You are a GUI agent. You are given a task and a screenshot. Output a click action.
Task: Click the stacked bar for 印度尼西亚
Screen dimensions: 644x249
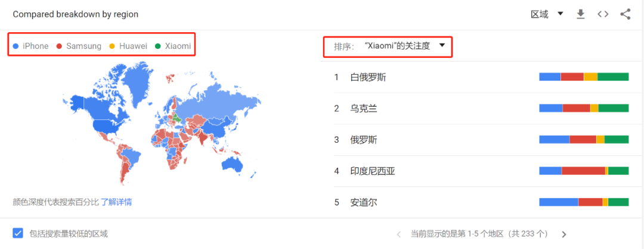584,171
